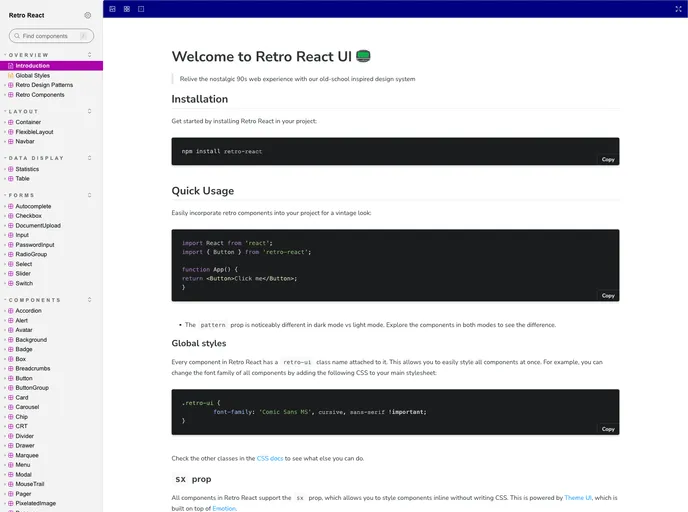Open Retro Design Patterns item

point(44,85)
